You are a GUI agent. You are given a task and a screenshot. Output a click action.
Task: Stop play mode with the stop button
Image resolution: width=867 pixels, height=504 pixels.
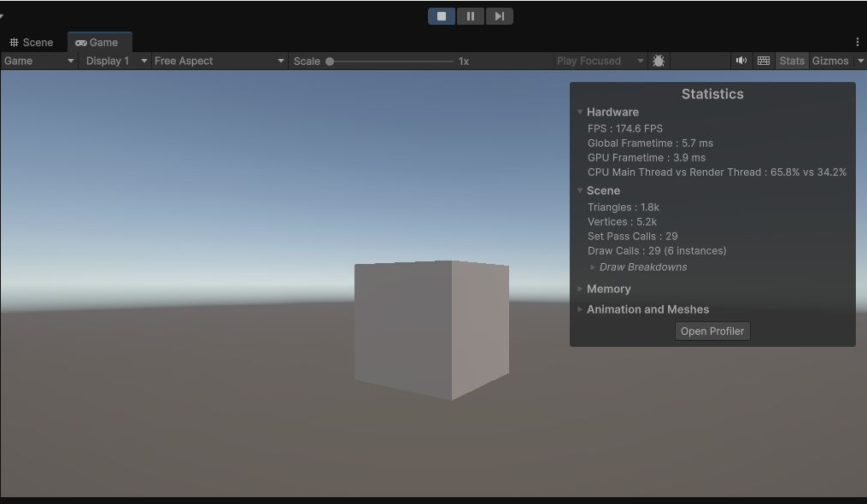point(442,16)
